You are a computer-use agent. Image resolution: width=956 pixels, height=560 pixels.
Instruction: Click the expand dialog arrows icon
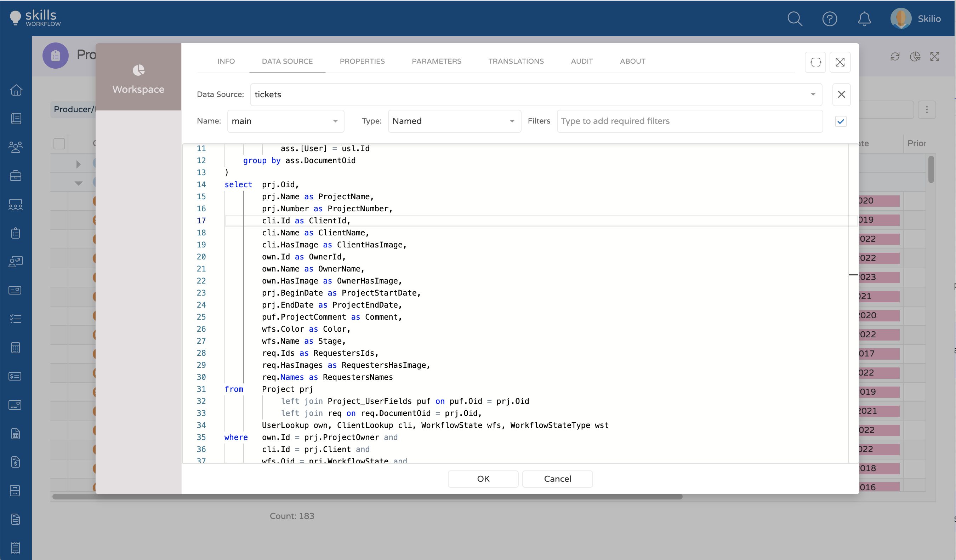(840, 62)
